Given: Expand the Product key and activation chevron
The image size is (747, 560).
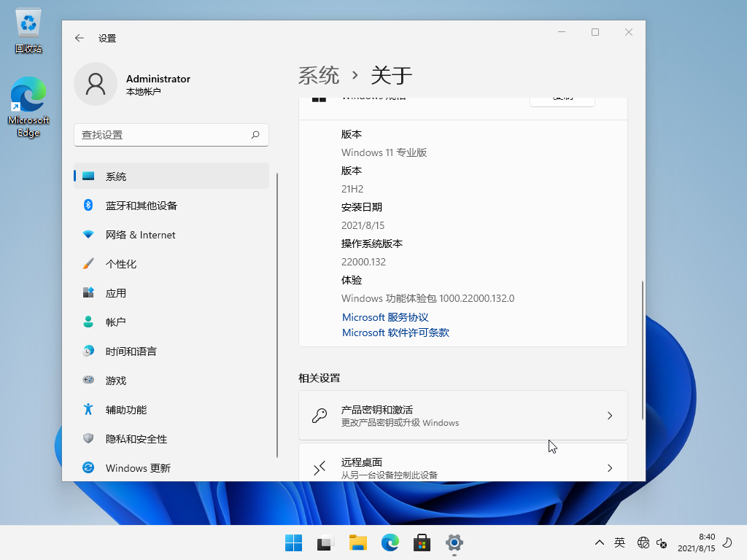Looking at the screenshot, I should pos(610,416).
